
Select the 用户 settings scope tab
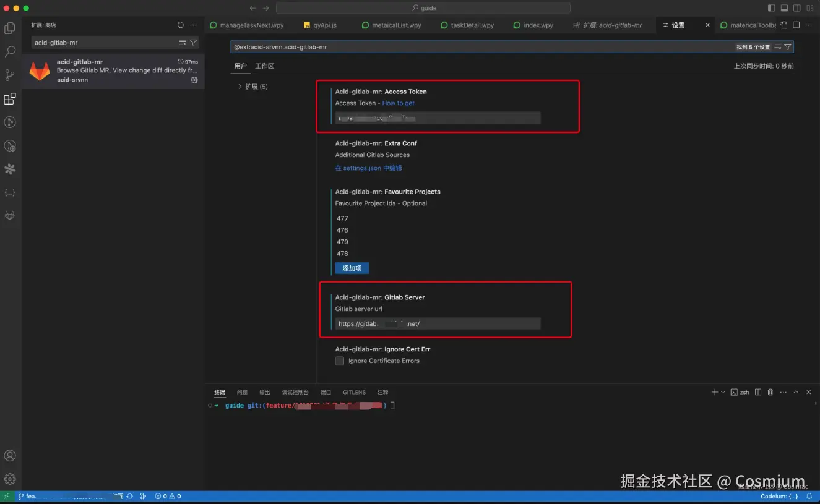[x=240, y=66]
